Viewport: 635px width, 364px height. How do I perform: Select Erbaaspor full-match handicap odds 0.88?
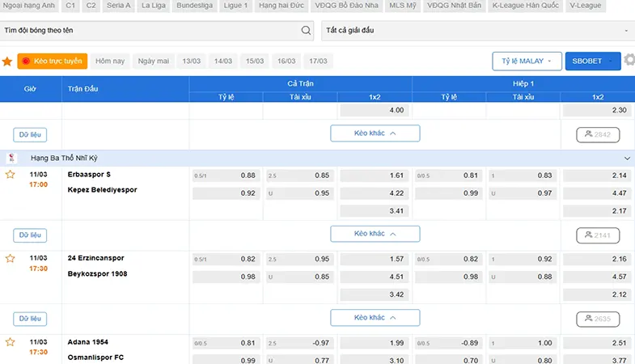tap(226, 176)
